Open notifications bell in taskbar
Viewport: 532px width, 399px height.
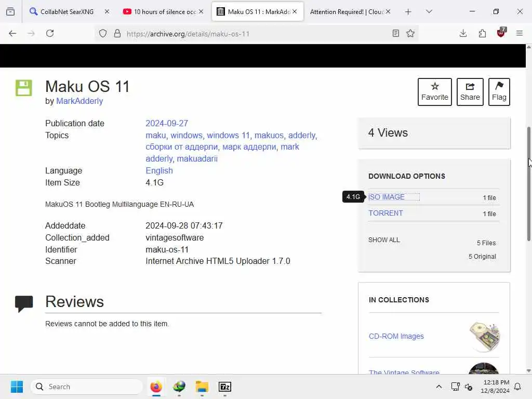point(518,387)
